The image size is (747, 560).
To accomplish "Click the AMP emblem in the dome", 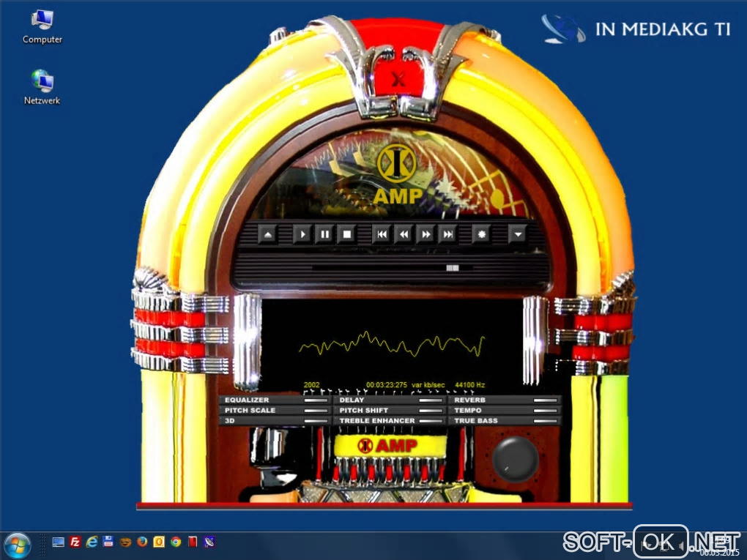I will coord(397,174).
